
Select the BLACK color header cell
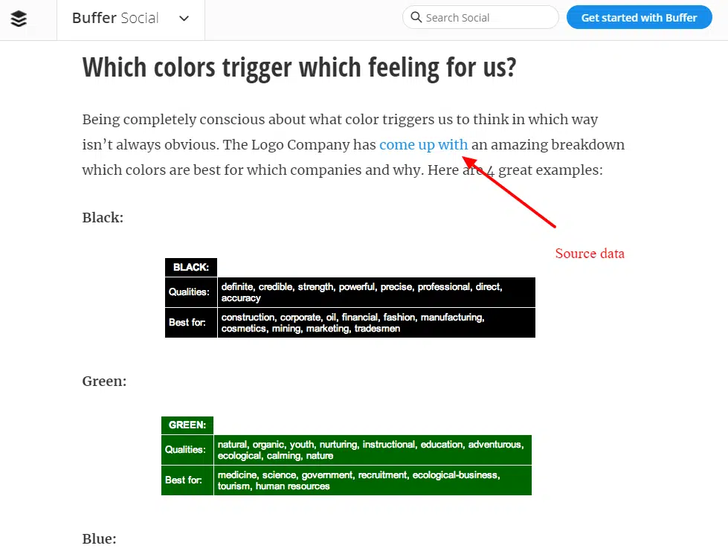190,267
